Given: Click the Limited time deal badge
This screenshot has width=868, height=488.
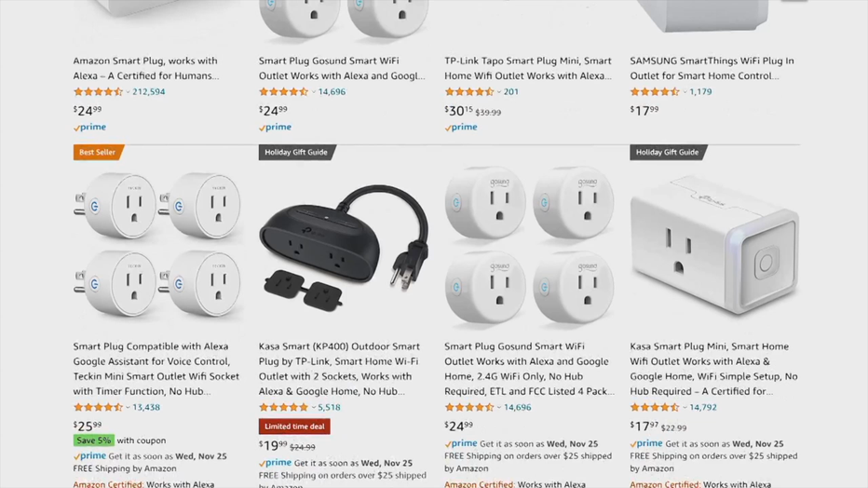Looking at the screenshot, I should (x=294, y=427).
